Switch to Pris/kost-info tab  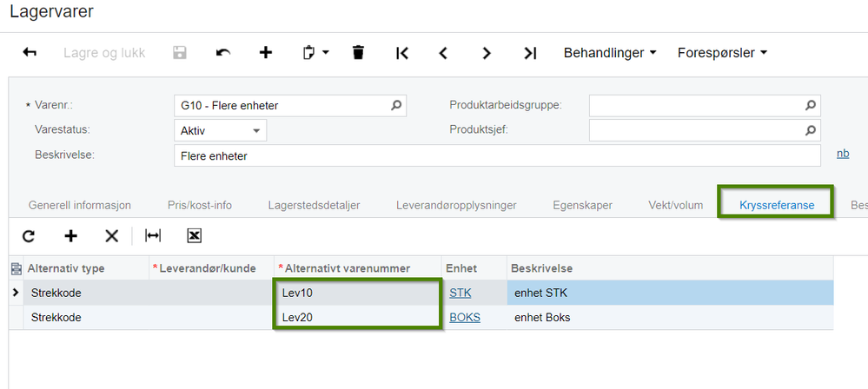click(200, 205)
